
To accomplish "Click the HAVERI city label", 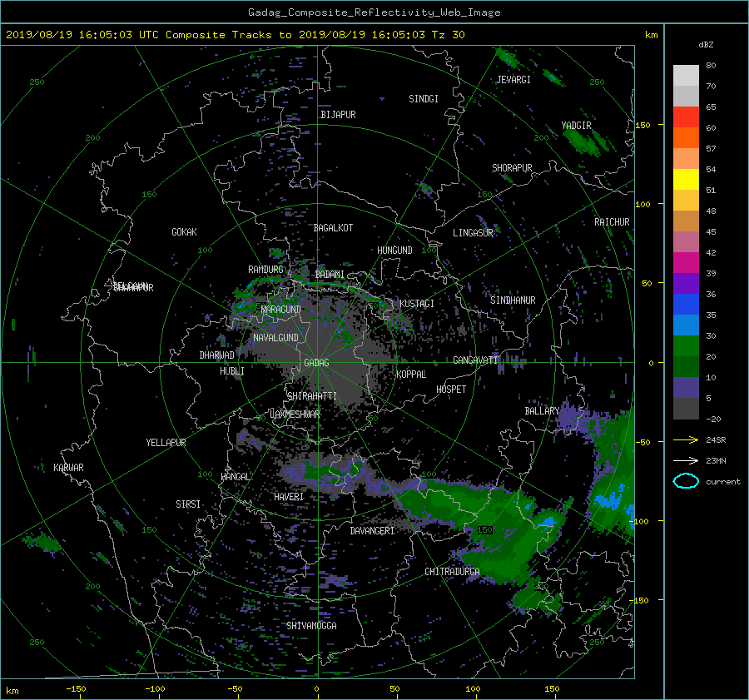I will click(289, 498).
